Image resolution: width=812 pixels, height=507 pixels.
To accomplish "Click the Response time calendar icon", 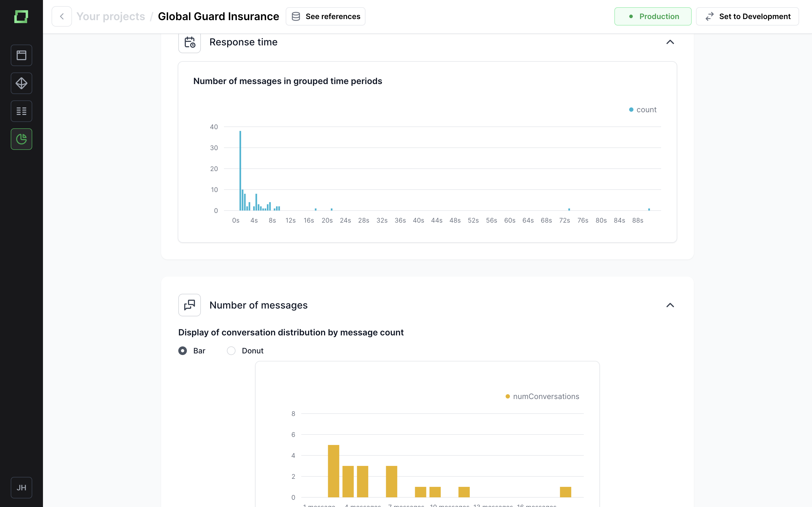I will [189, 42].
